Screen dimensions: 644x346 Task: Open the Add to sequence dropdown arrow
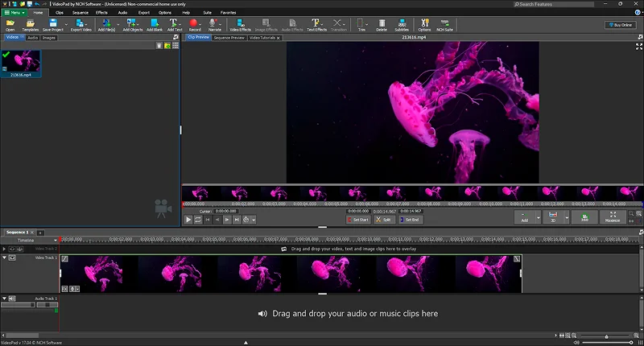click(x=538, y=217)
